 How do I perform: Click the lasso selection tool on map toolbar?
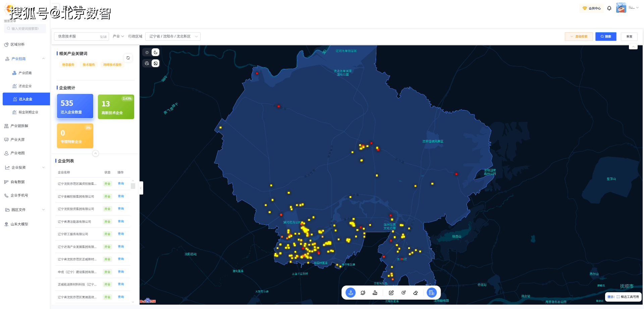pos(363,293)
